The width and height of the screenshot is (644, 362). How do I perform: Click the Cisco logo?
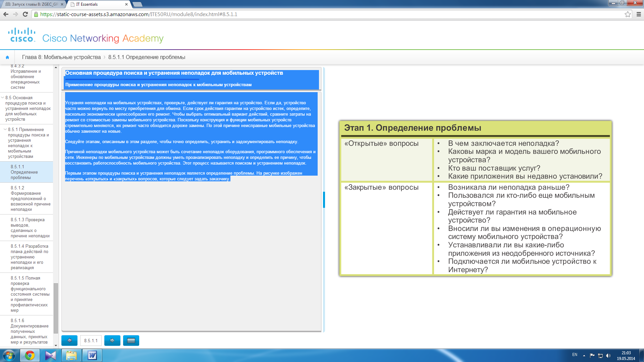click(x=22, y=35)
